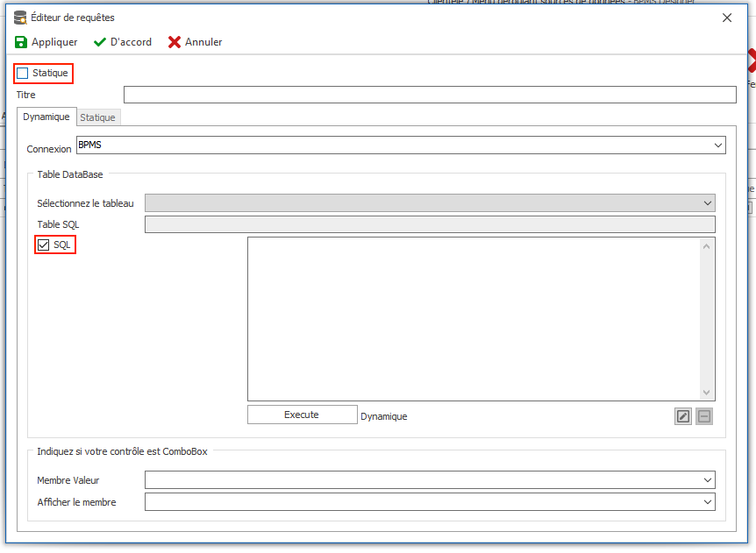The image size is (756, 553).
Task: Click the Execute button
Action: click(302, 415)
